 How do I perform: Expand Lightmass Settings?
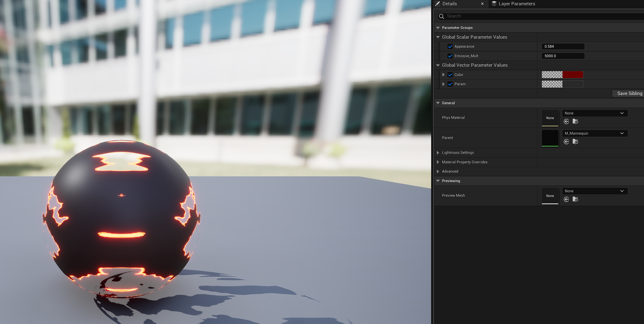pyautogui.click(x=438, y=153)
